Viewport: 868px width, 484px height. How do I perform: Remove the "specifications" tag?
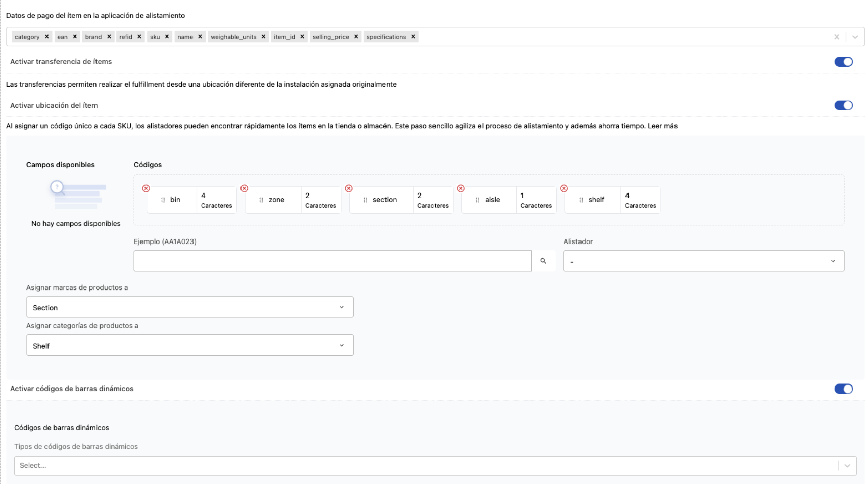(414, 36)
